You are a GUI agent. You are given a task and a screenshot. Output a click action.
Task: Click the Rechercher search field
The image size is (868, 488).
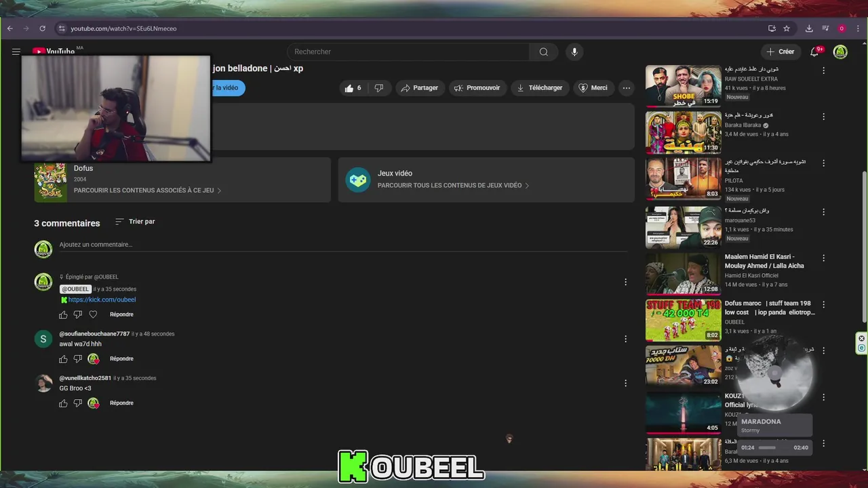[x=408, y=52]
